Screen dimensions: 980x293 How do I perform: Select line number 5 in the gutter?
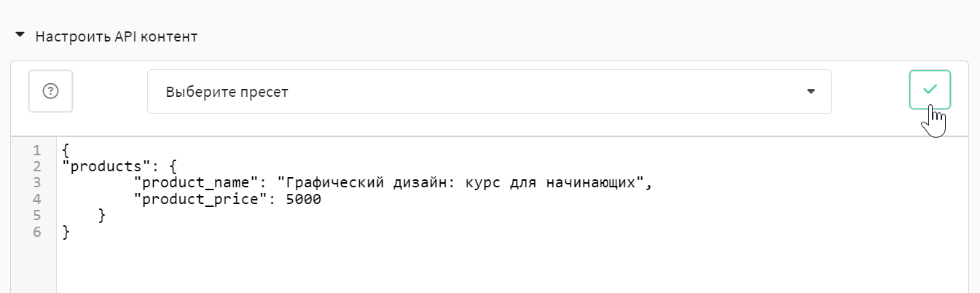point(36,215)
